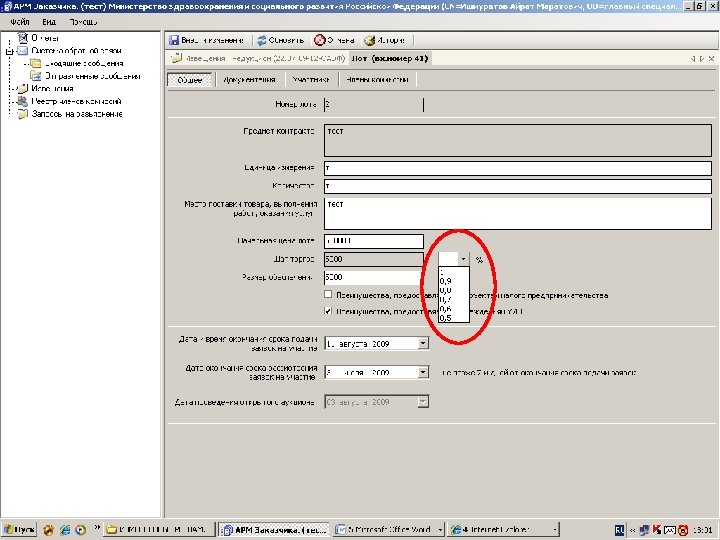Viewport: 720px width, 540px height.
Task: Select the Лот (вх.номер 41) document tab
Action: pyautogui.click(x=389, y=58)
